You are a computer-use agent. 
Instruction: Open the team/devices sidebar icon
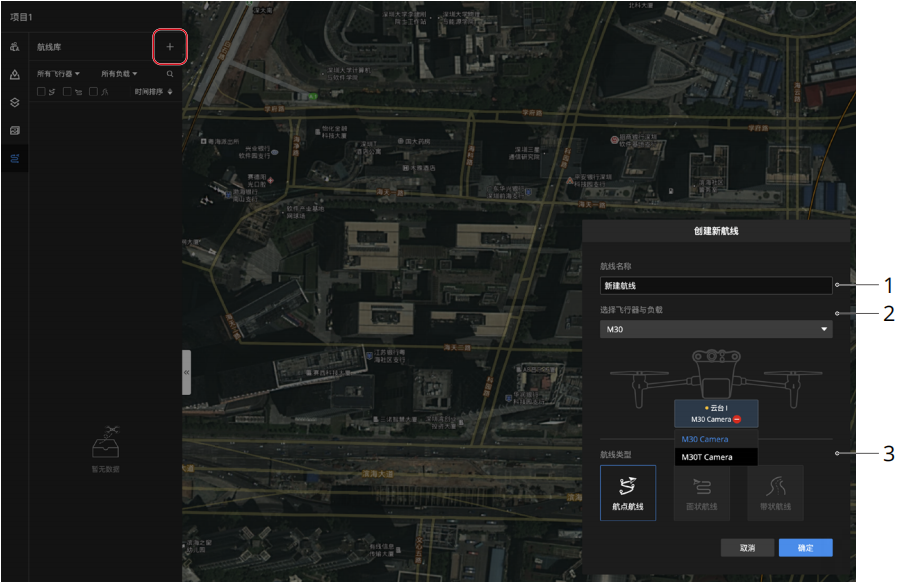tap(15, 47)
